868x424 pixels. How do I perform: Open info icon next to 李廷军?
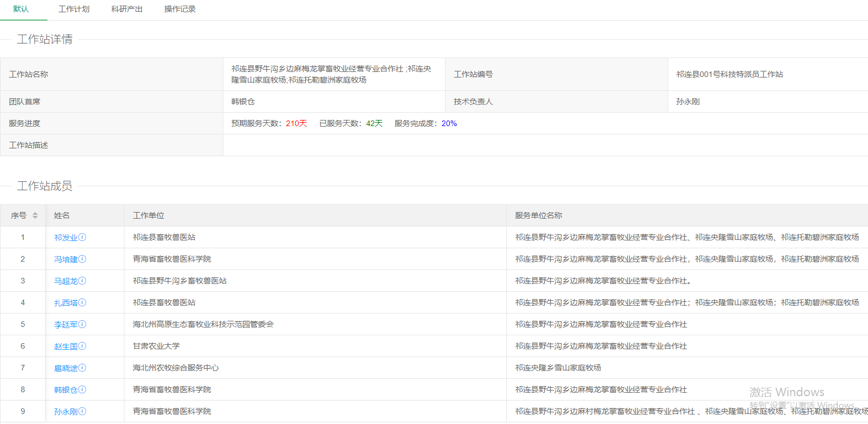coord(82,324)
